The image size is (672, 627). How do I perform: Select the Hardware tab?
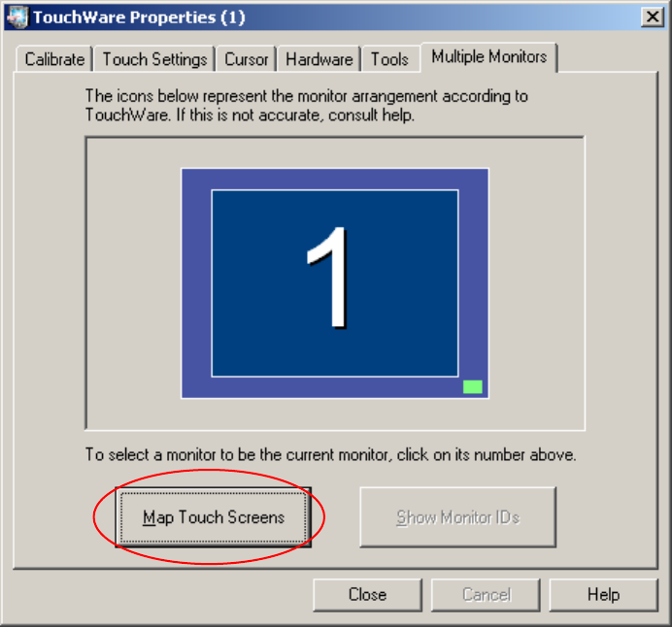pyautogui.click(x=319, y=59)
